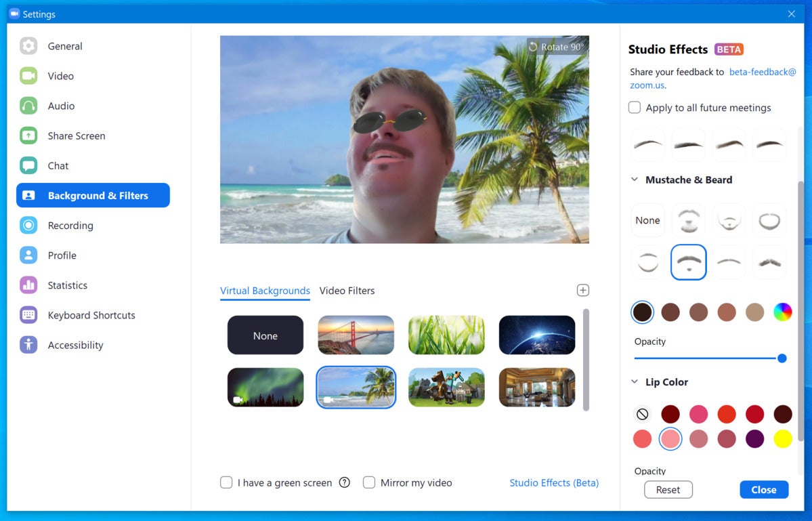Select the hotel lobby background

[x=537, y=388]
